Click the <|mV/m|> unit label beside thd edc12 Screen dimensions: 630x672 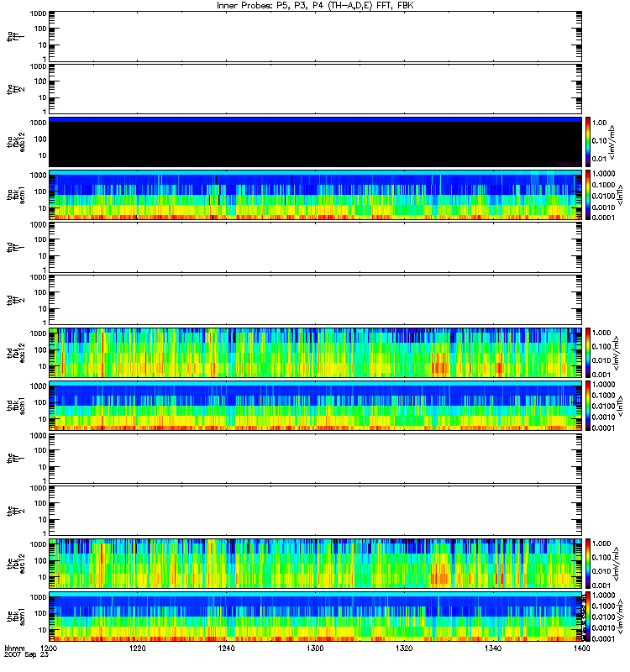(x=616, y=353)
